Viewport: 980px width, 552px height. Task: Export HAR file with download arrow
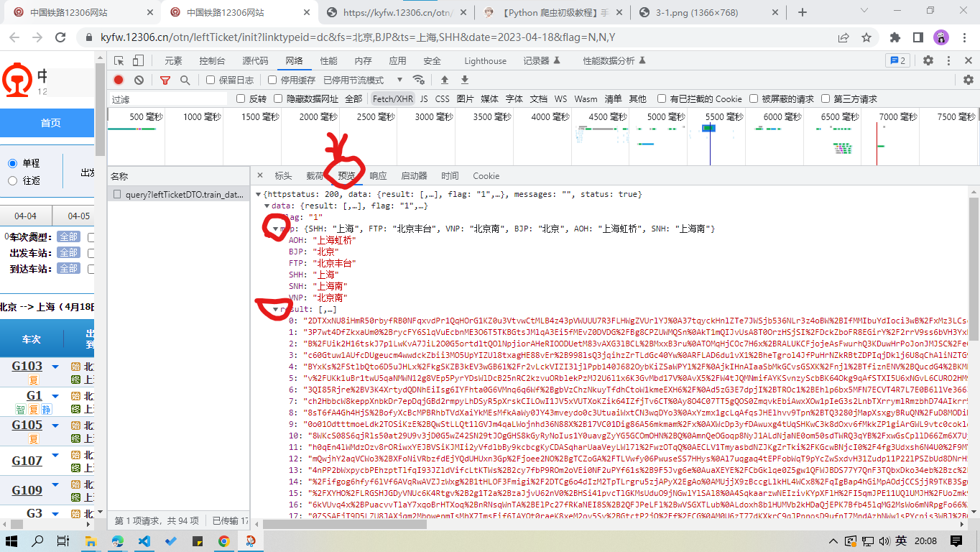click(x=465, y=80)
